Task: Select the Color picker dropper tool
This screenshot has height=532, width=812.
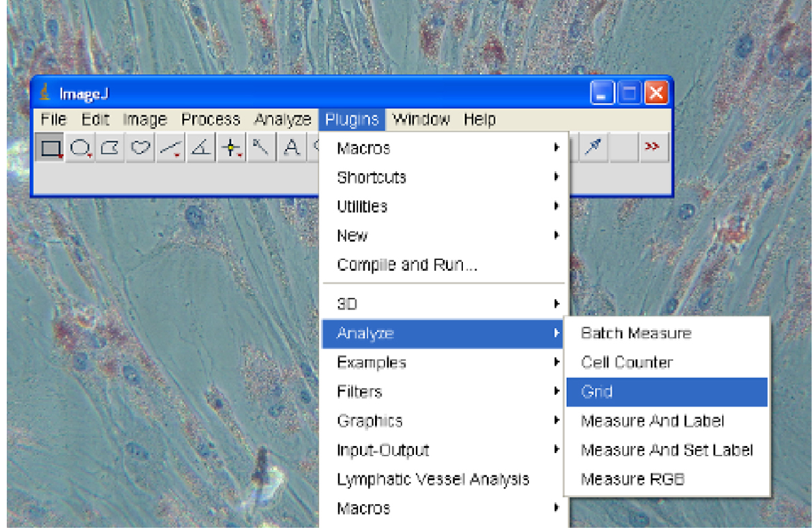Action: point(593,147)
